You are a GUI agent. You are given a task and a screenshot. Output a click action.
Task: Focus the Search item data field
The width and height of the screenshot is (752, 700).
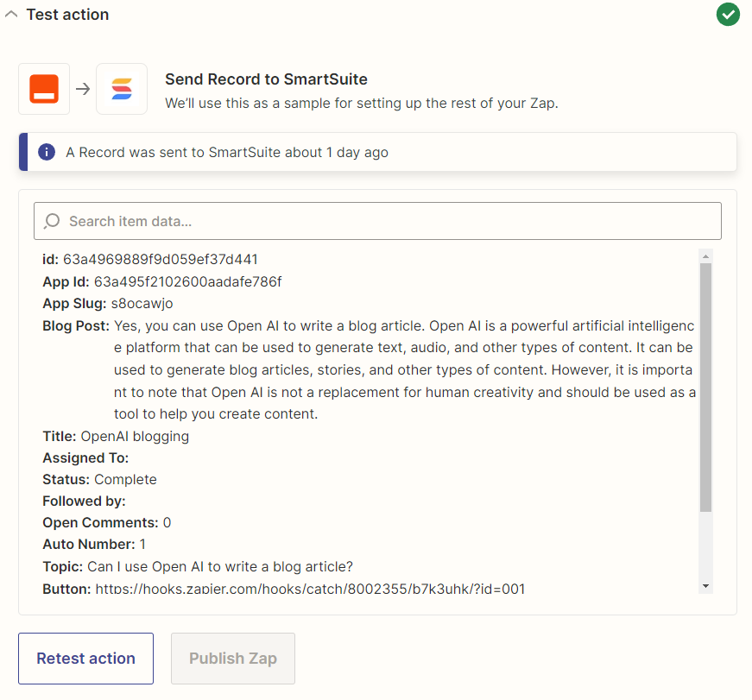click(377, 221)
